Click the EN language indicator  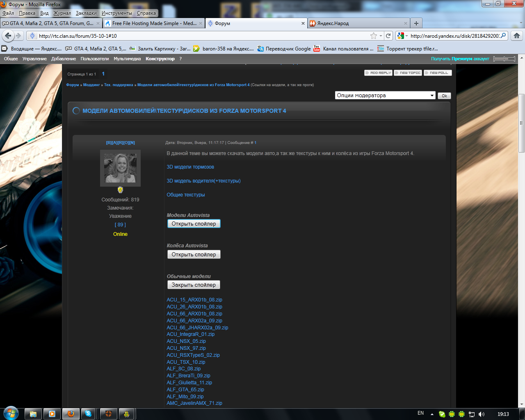click(420, 413)
